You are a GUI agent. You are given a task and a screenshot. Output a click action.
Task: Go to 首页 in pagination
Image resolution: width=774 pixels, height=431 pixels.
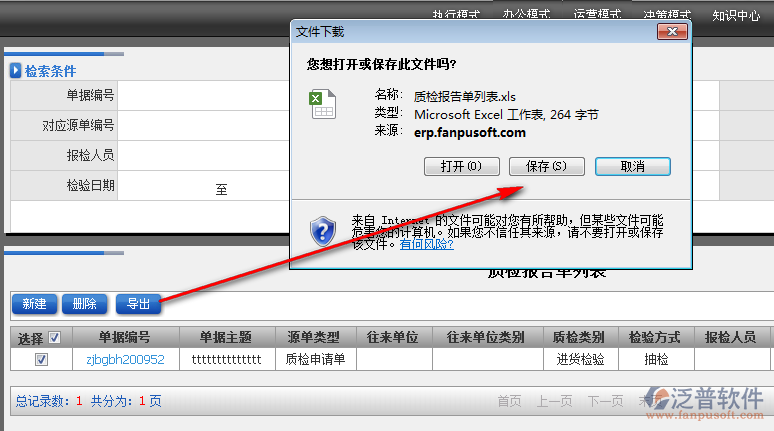[x=509, y=401]
